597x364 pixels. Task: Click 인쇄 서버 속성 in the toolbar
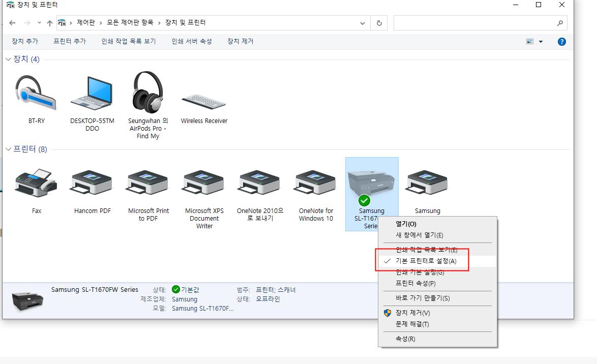[192, 41]
